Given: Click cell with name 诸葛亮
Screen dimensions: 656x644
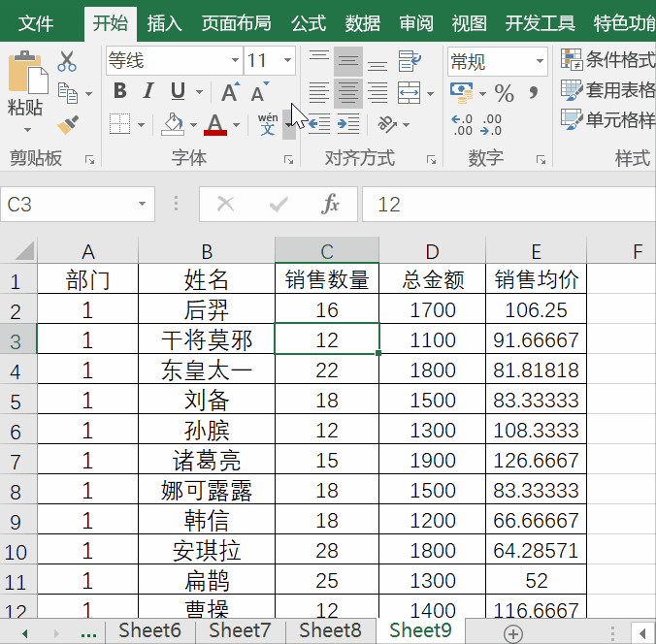Looking at the screenshot, I should (x=207, y=460).
